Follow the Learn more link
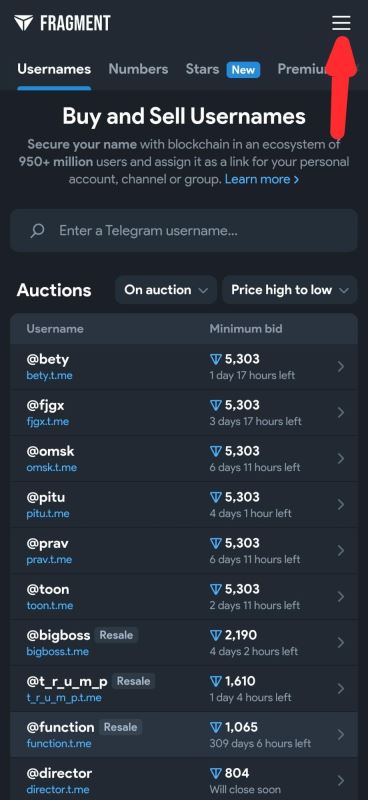Viewport: 368px width, 800px height. [x=262, y=179]
